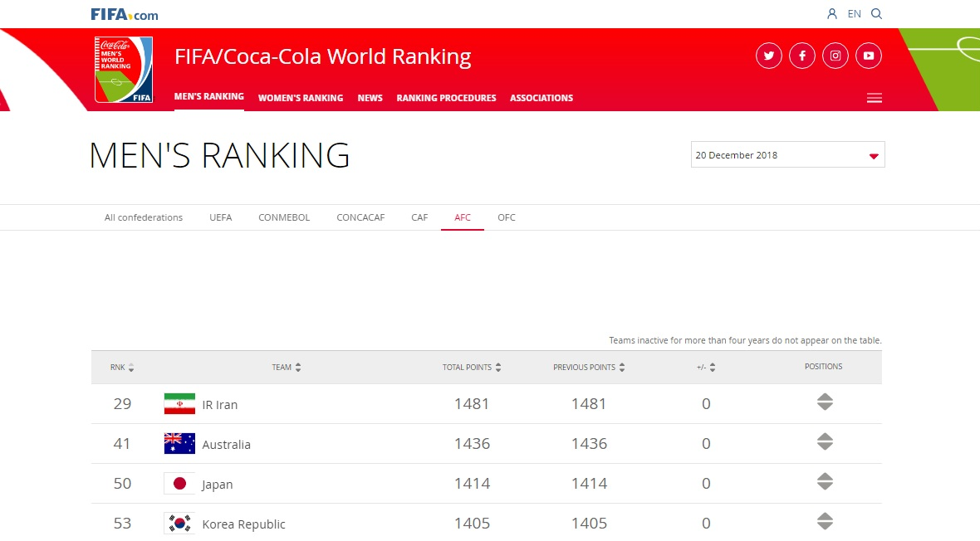Click Japan's position change indicator
Screen dimensions: 980x541
click(824, 482)
